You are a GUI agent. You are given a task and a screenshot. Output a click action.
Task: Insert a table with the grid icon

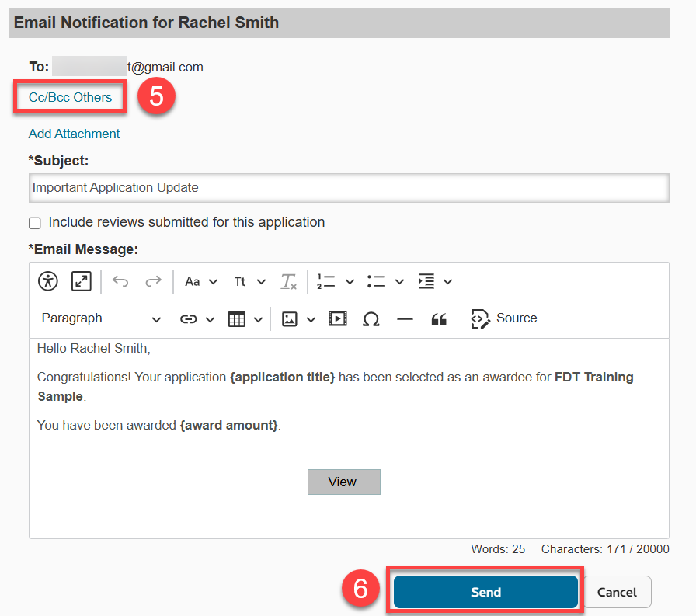tap(237, 319)
